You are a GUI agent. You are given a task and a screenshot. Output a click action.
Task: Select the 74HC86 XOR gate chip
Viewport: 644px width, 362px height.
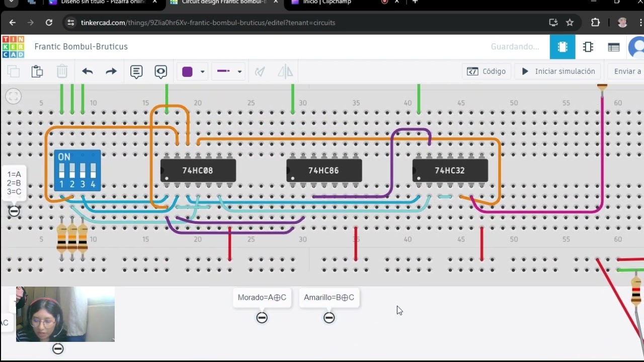click(324, 170)
